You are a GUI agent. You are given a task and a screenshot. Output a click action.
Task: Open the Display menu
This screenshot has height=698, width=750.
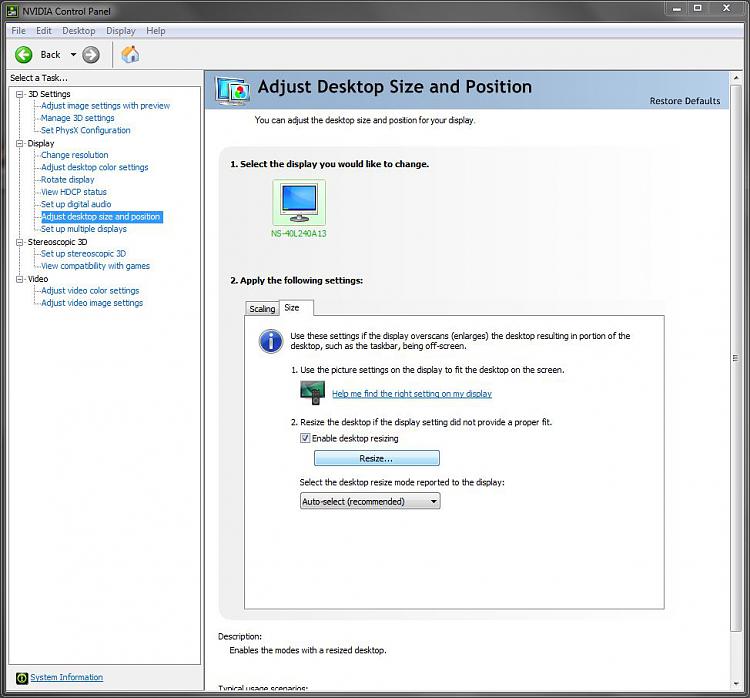(x=121, y=31)
